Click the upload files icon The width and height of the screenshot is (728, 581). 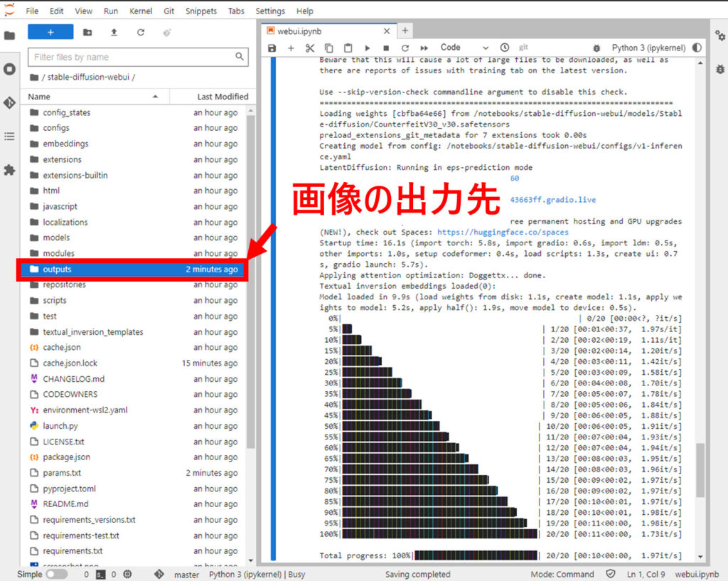point(114,33)
